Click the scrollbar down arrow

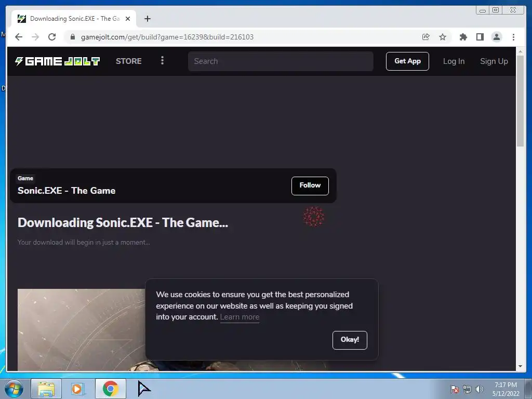520,366
